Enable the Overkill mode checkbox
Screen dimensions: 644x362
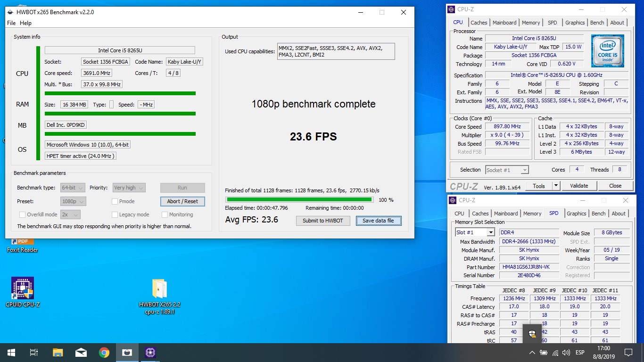point(22,214)
